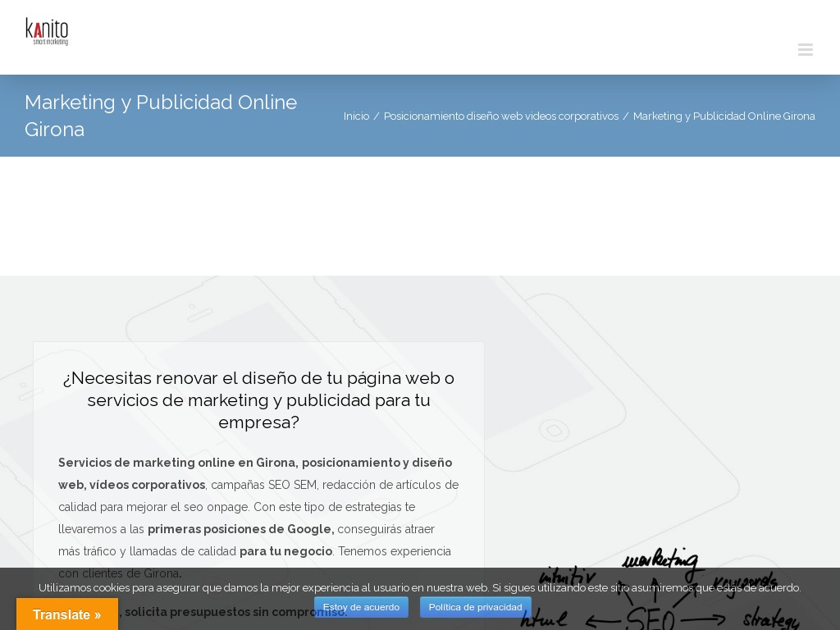The width and height of the screenshot is (840, 630).
Task: Select 'Marketing y Publicidad Online Girona' breadcrumb entry
Action: pos(724,116)
